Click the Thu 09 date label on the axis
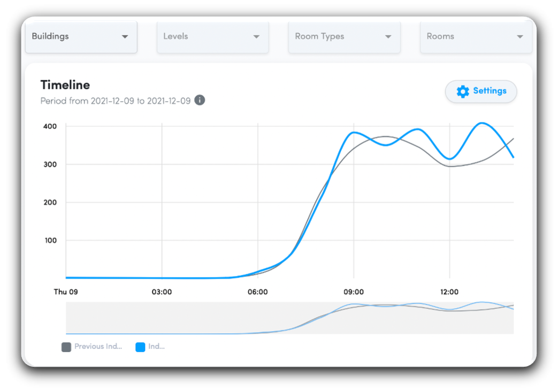This screenshot has height=392, width=558. tap(66, 292)
